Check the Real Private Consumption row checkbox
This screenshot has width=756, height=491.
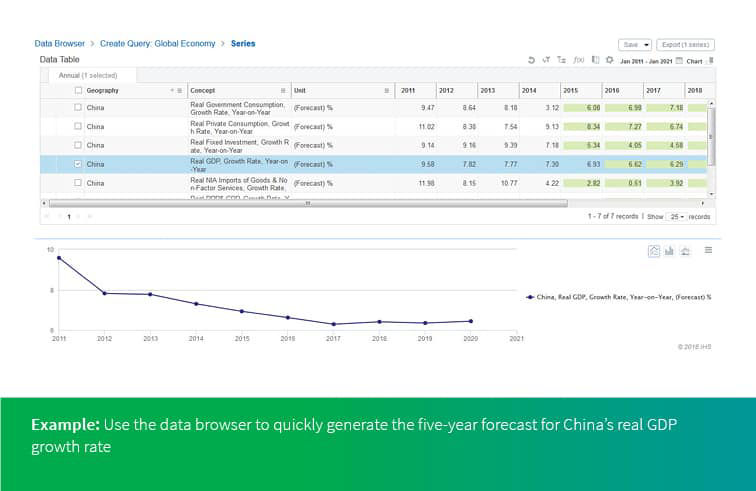(78, 126)
